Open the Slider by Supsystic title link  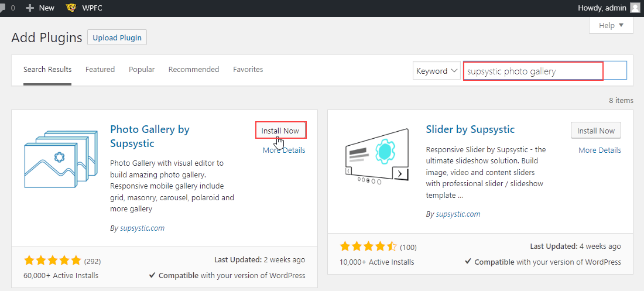point(470,129)
